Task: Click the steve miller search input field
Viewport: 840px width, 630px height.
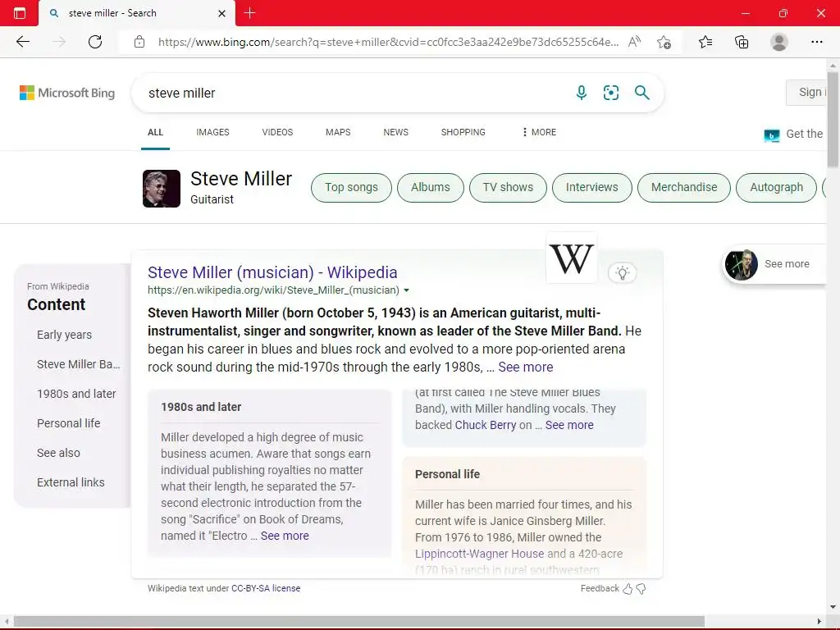Action: [354, 94]
